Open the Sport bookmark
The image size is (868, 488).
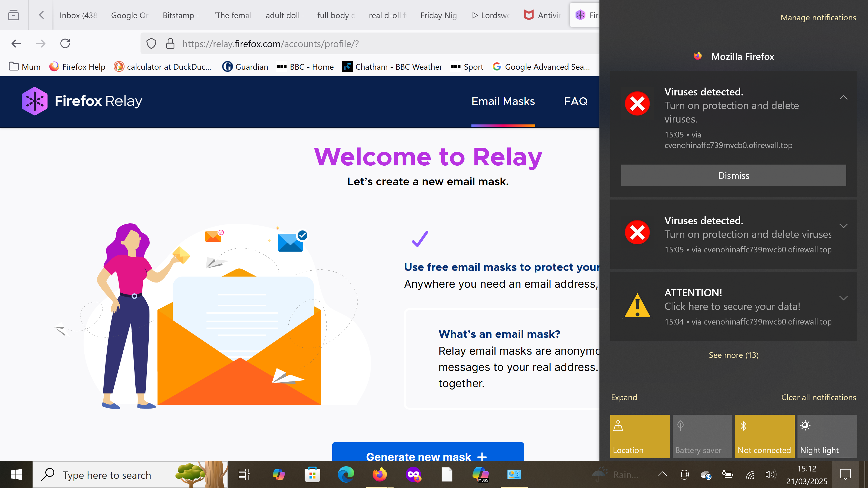467,67
